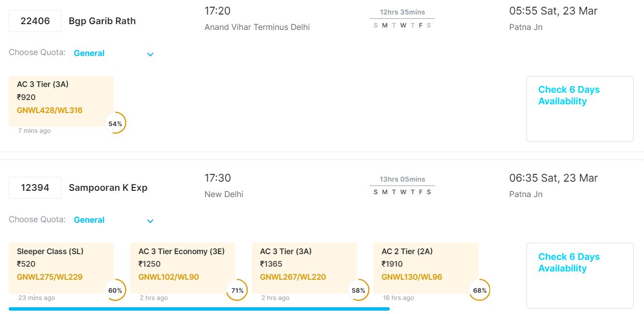This screenshot has height=314, width=644.
Task: Click the 54% prediction circle for Garib Rath
Action: pos(115,124)
